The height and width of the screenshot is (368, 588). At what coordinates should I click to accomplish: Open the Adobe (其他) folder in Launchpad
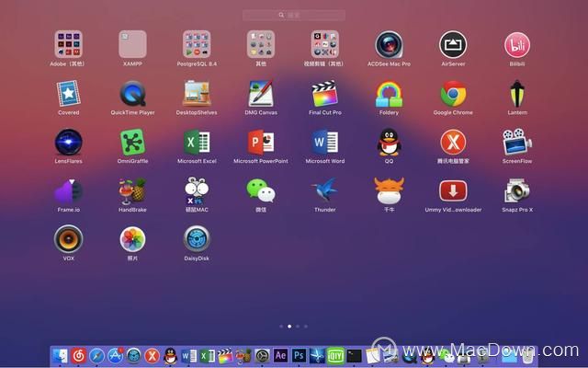click(x=68, y=44)
